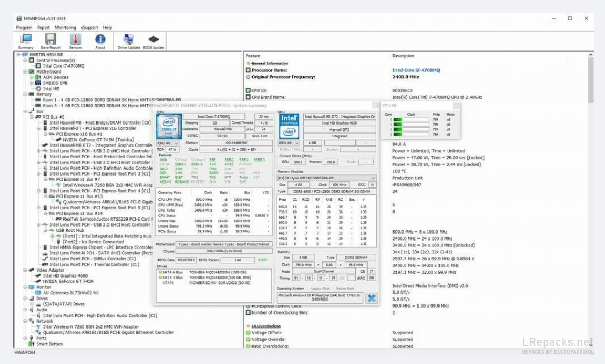Click the Smart Battery icon

32,344
